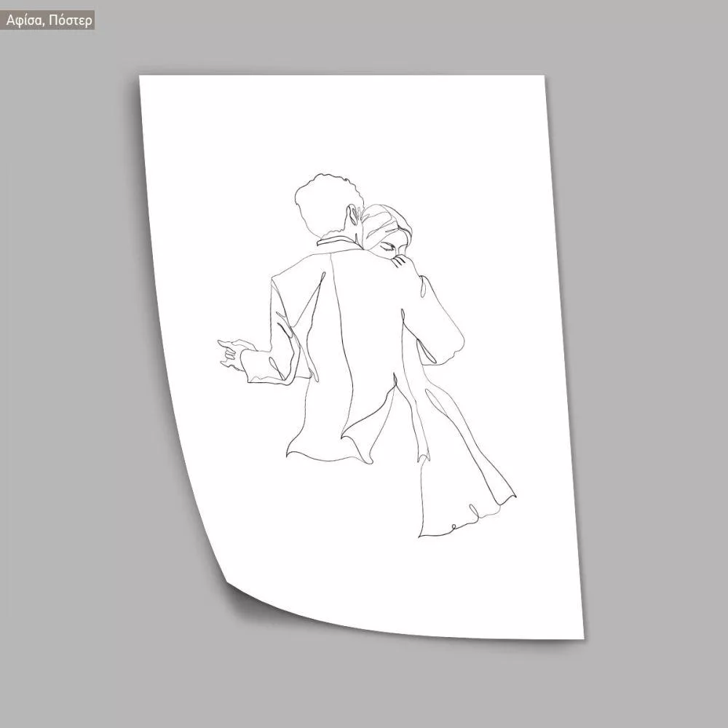Screen dimensions: 728x728
Task: Click the man's ear
Action: (x=355, y=217)
